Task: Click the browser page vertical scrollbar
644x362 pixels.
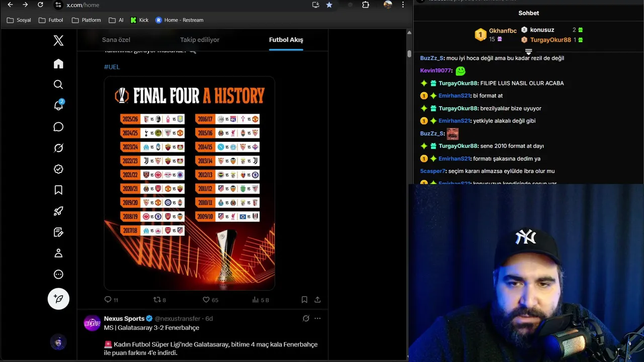Action: (x=410, y=54)
